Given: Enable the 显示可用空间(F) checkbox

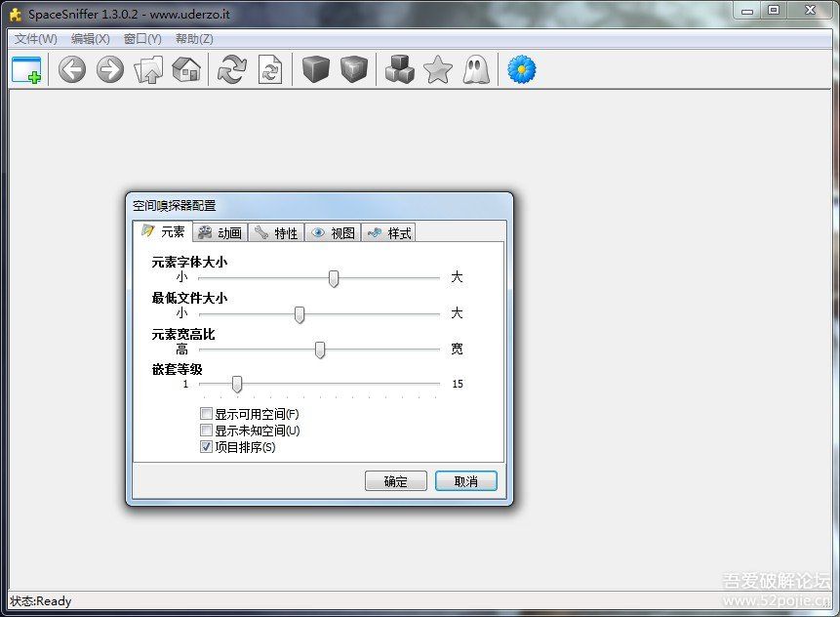Looking at the screenshot, I should coord(206,413).
